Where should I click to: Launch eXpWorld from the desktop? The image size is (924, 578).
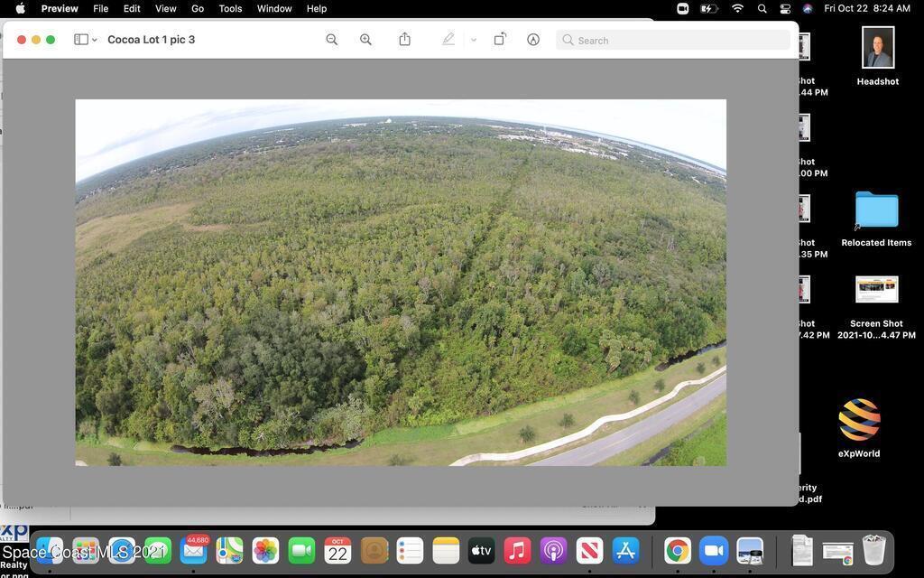[858, 420]
